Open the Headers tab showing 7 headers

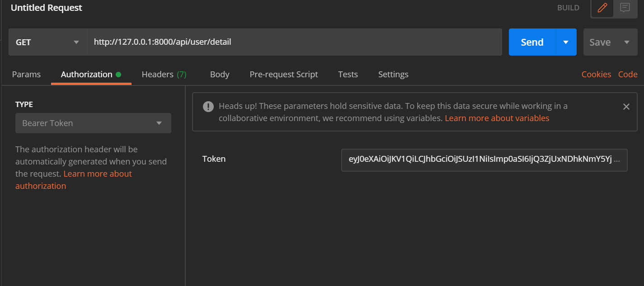click(x=164, y=74)
